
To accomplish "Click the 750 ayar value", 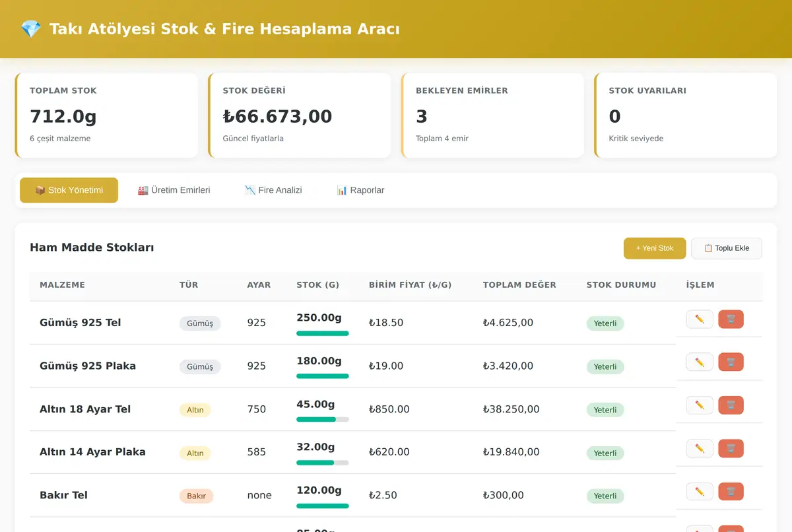I will 257,409.
